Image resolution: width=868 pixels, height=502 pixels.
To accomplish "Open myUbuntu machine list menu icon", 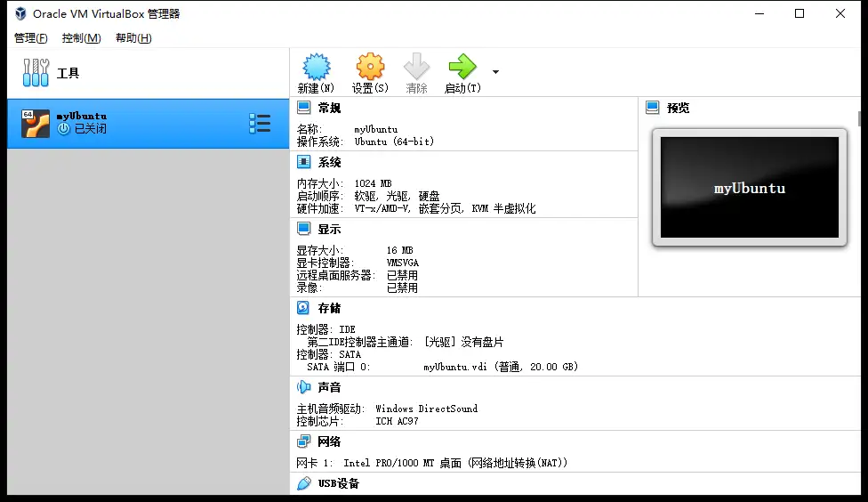I will pos(260,124).
